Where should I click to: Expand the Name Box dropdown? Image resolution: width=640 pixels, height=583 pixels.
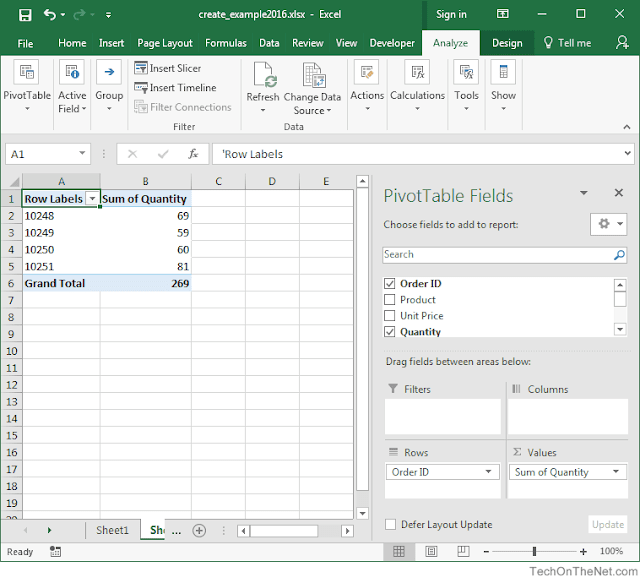(82, 154)
